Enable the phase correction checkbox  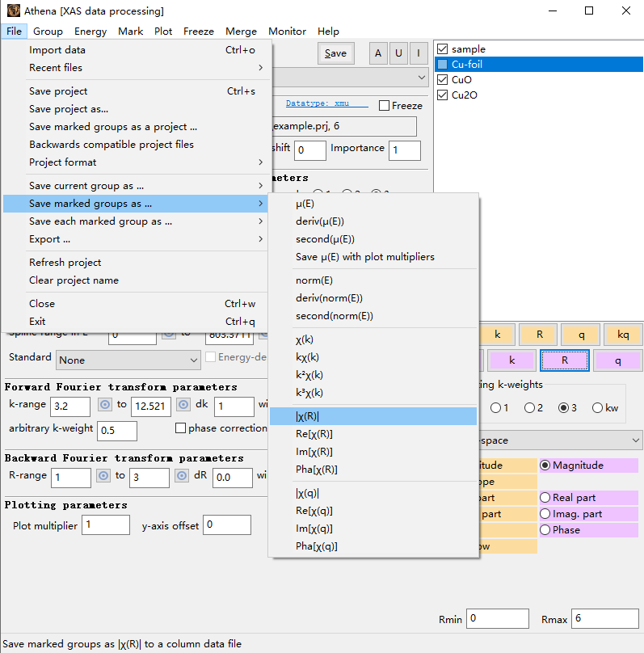click(x=180, y=428)
